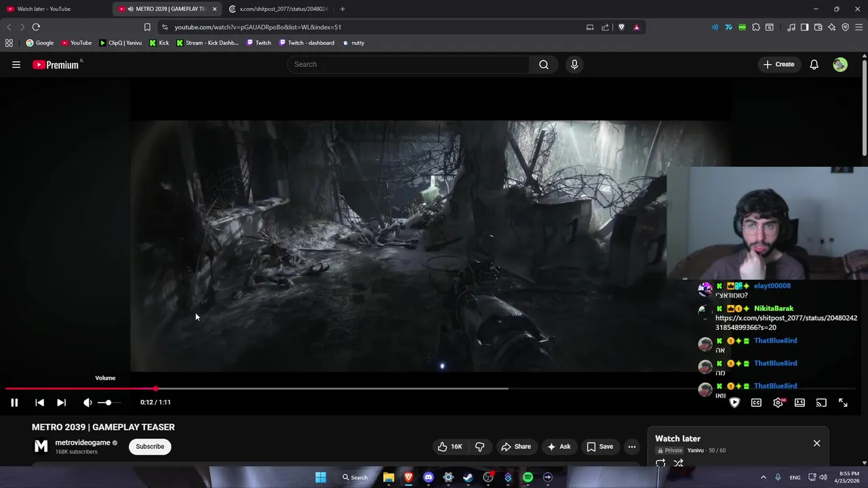Open account avatar menu

point(840,64)
